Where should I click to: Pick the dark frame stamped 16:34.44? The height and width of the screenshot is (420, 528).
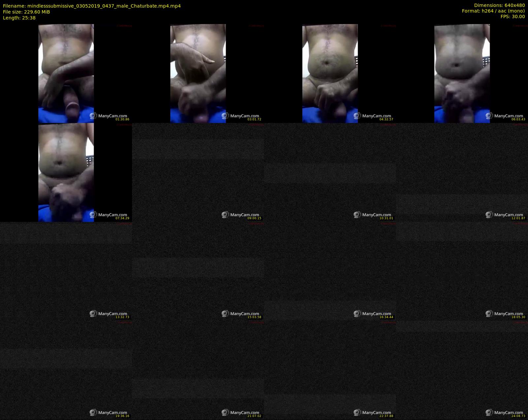330,271
